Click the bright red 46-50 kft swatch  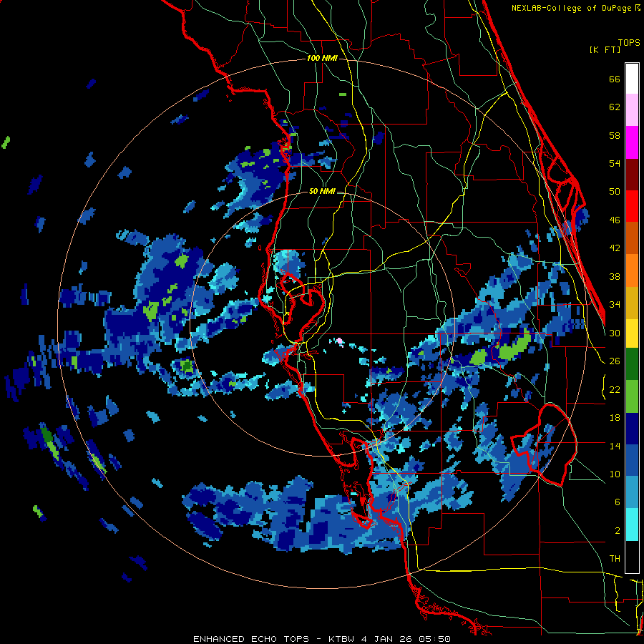(632, 206)
